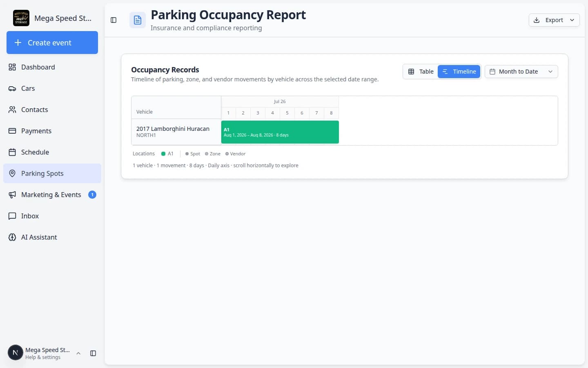Viewport: 588px width, 368px height.
Task: Click the chat bubble icon beside Inbox
Action: coord(12,216)
